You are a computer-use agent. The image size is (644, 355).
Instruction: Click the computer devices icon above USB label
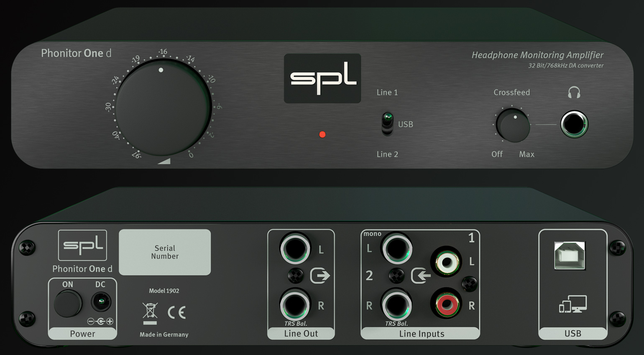click(573, 304)
